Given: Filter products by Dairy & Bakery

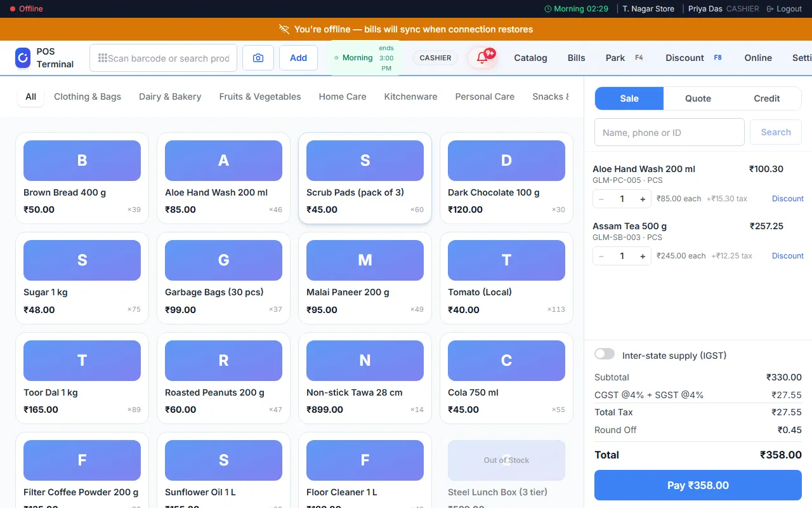Looking at the screenshot, I should point(170,97).
